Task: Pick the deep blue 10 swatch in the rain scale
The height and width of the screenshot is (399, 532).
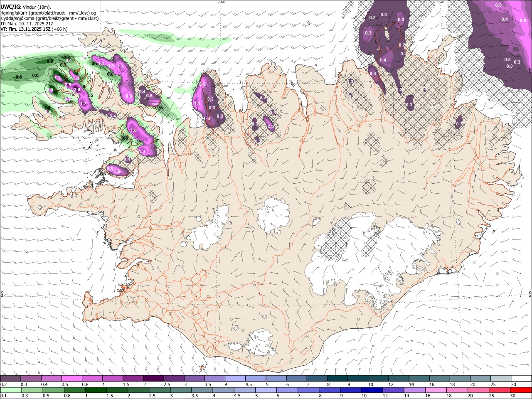Action: (372, 390)
